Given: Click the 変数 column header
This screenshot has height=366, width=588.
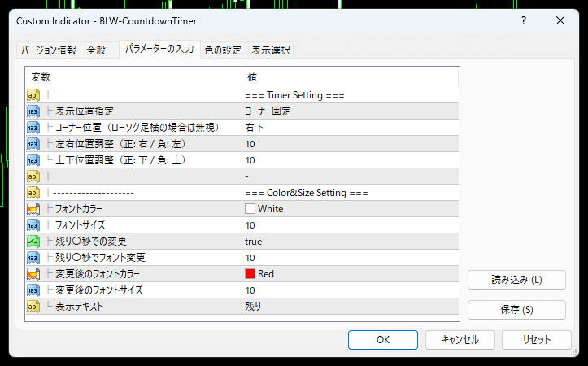Looking at the screenshot, I should click(x=134, y=77).
